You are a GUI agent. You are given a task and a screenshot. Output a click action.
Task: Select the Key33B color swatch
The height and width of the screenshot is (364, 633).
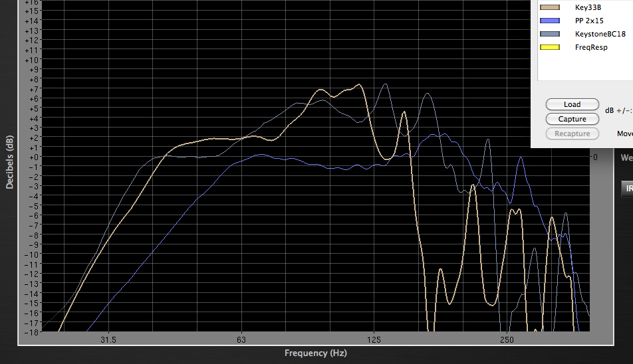550,7
